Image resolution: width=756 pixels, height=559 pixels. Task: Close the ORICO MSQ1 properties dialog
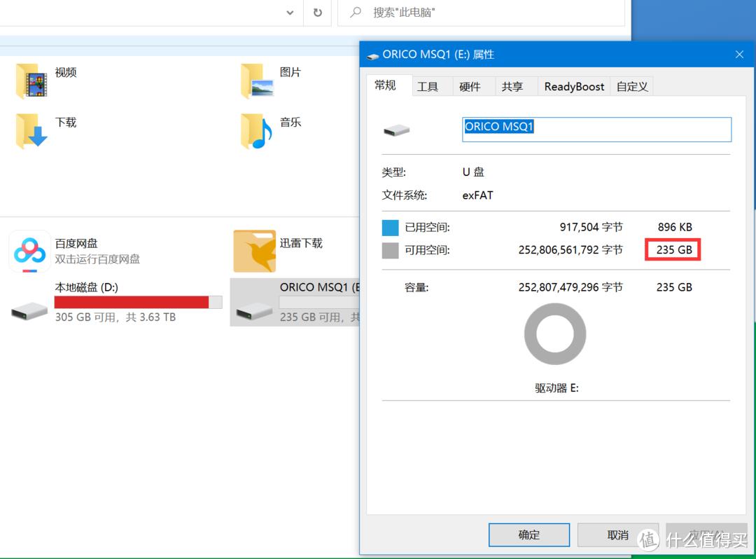coord(739,55)
